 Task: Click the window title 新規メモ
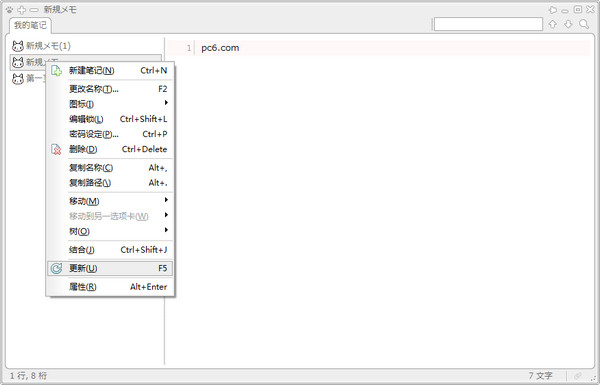click(x=60, y=10)
